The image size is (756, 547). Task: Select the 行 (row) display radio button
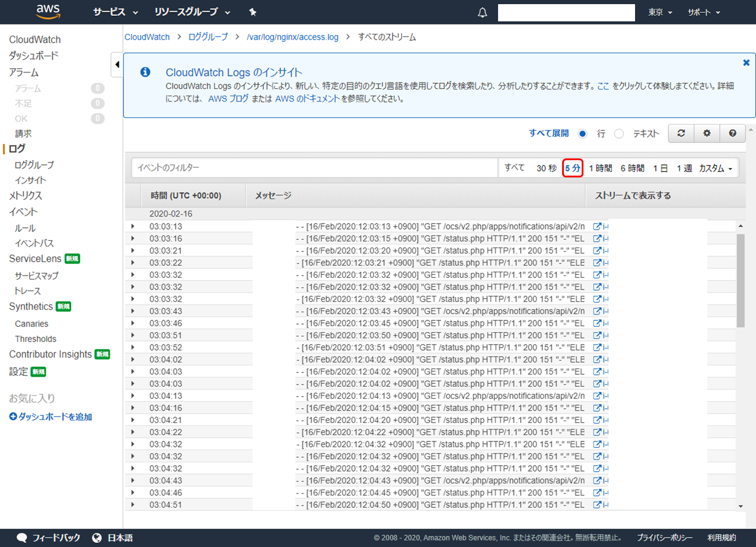point(582,133)
